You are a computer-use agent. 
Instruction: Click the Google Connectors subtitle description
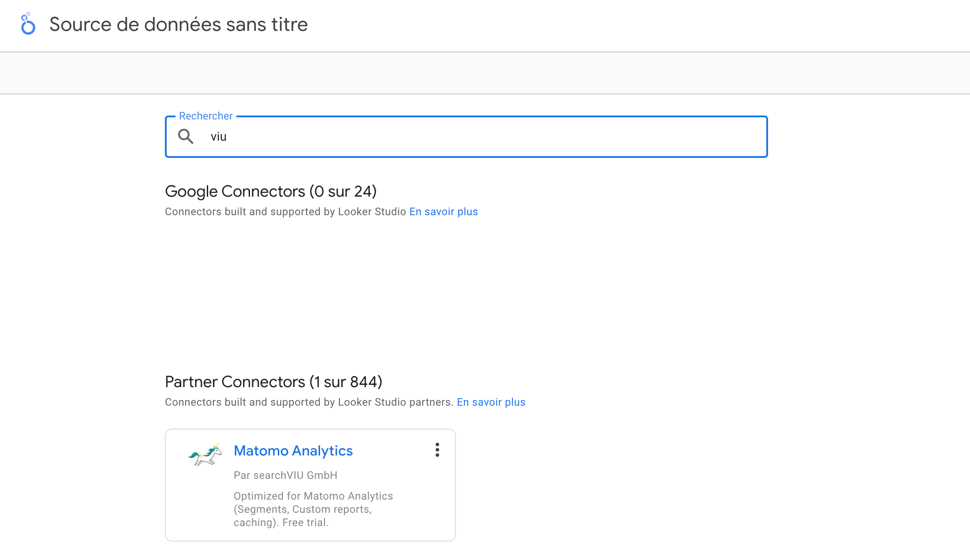click(285, 212)
